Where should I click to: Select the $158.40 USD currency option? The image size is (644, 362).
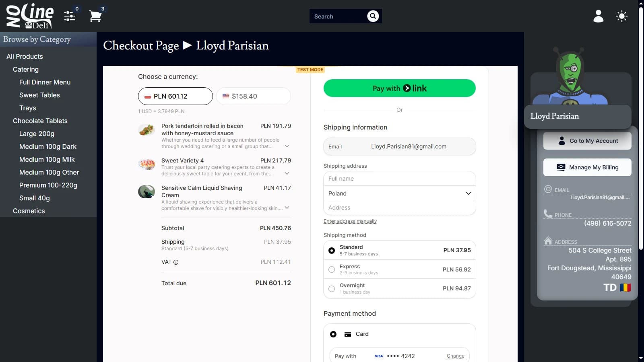coord(253,96)
